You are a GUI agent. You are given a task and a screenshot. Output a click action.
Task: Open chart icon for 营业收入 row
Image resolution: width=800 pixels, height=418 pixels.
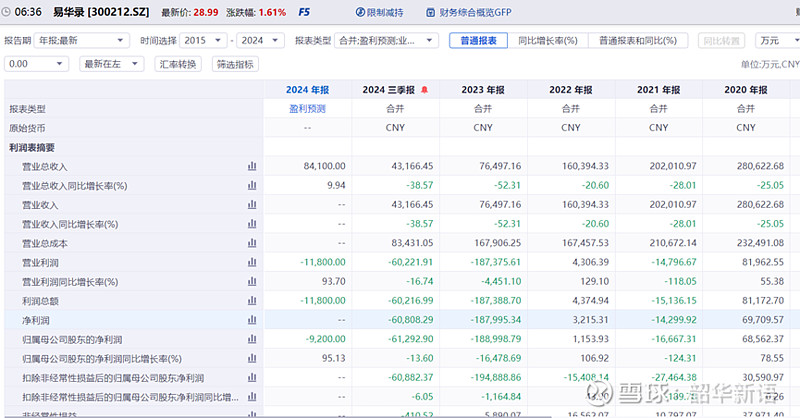coord(252,205)
